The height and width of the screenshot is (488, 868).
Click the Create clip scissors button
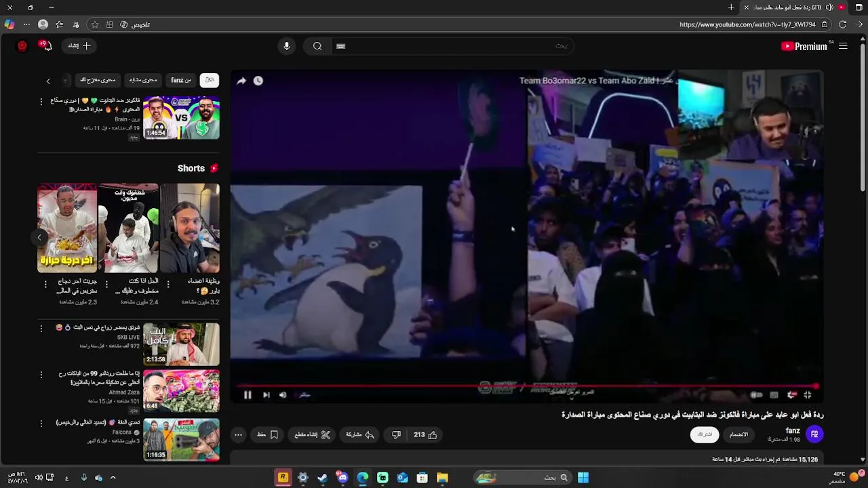[x=313, y=435]
